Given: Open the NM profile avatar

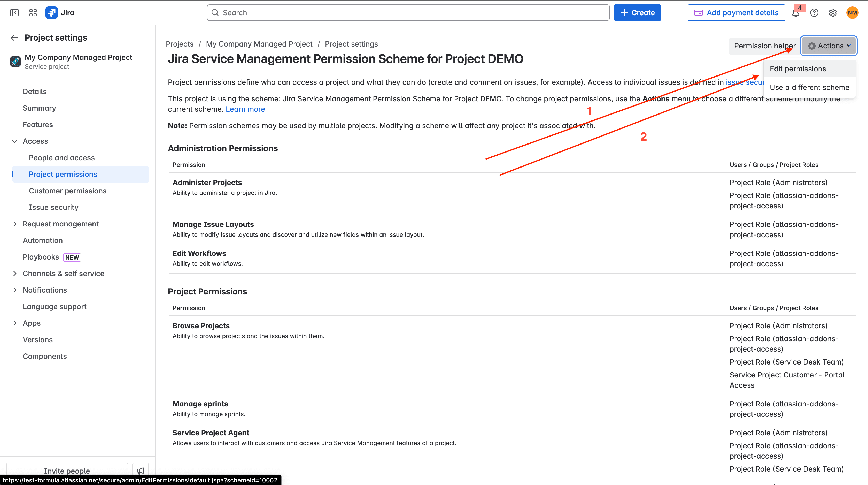Looking at the screenshot, I should point(852,13).
